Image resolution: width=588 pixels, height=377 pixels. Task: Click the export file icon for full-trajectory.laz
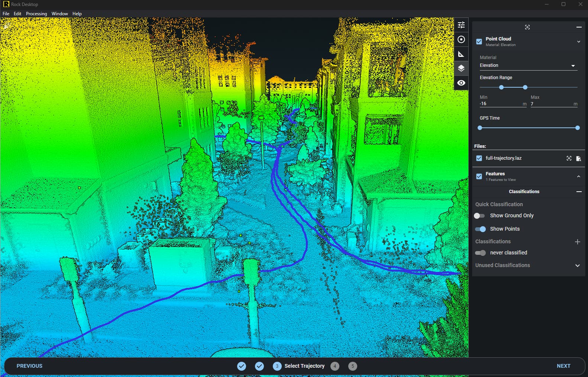click(x=578, y=159)
